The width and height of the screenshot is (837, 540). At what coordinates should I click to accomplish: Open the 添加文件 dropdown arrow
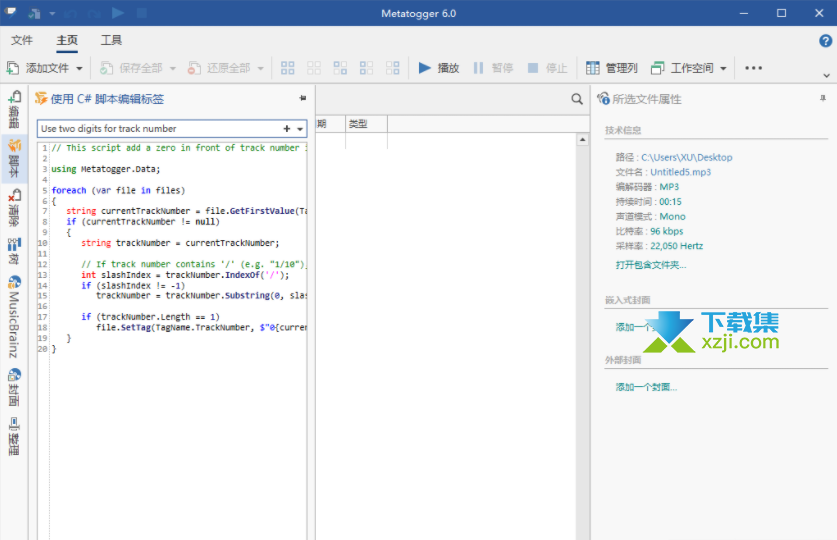tap(79, 68)
